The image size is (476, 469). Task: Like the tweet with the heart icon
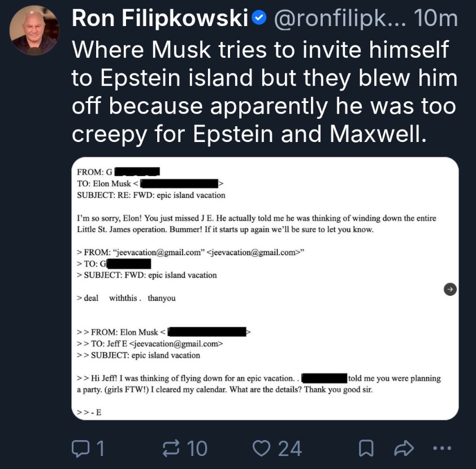[x=261, y=449]
